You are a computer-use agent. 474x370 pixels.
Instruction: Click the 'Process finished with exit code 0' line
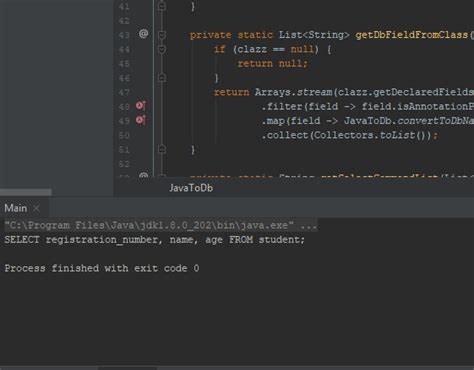[x=102, y=268]
